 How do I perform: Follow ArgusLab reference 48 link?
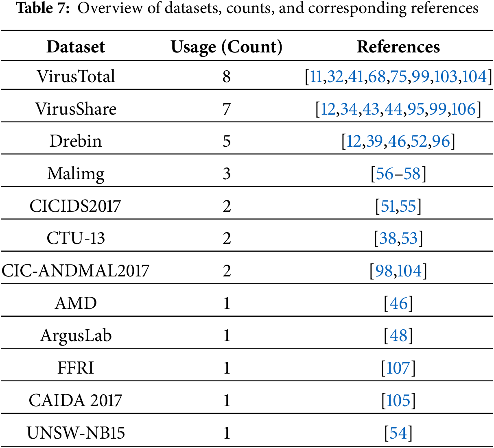[x=398, y=336]
